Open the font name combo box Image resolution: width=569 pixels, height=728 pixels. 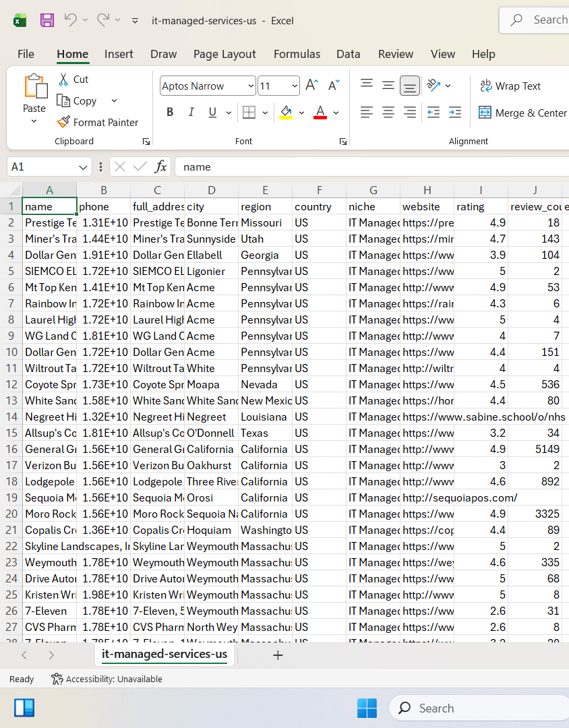(x=208, y=86)
